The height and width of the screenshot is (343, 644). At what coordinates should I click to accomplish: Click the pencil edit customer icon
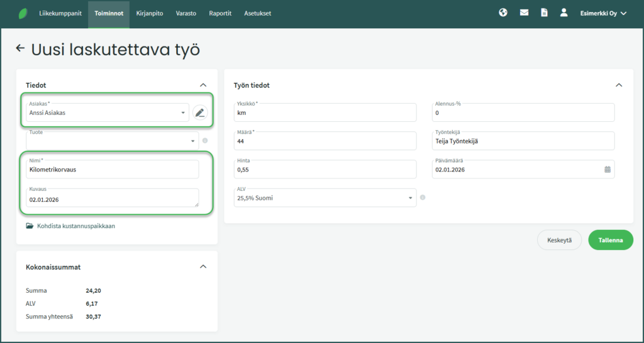pos(200,113)
